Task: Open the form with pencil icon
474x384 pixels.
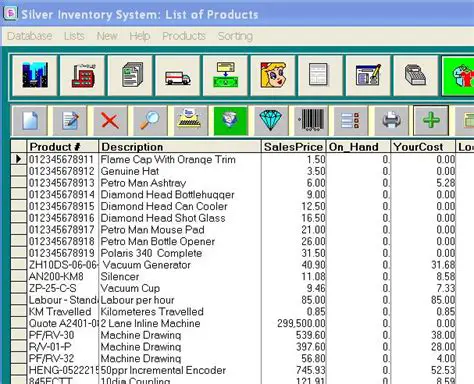Action: 368,76
